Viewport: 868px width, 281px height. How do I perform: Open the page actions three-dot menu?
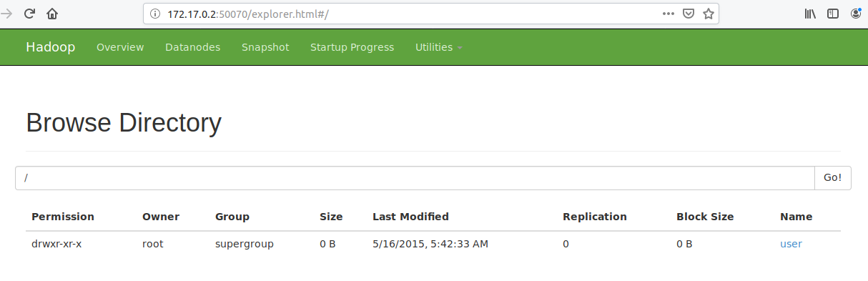pyautogui.click(x=669, y=14)
